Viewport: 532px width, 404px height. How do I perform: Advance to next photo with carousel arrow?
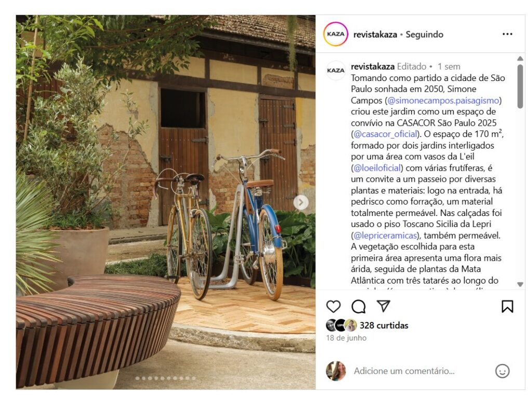click(x=301, y=203)
